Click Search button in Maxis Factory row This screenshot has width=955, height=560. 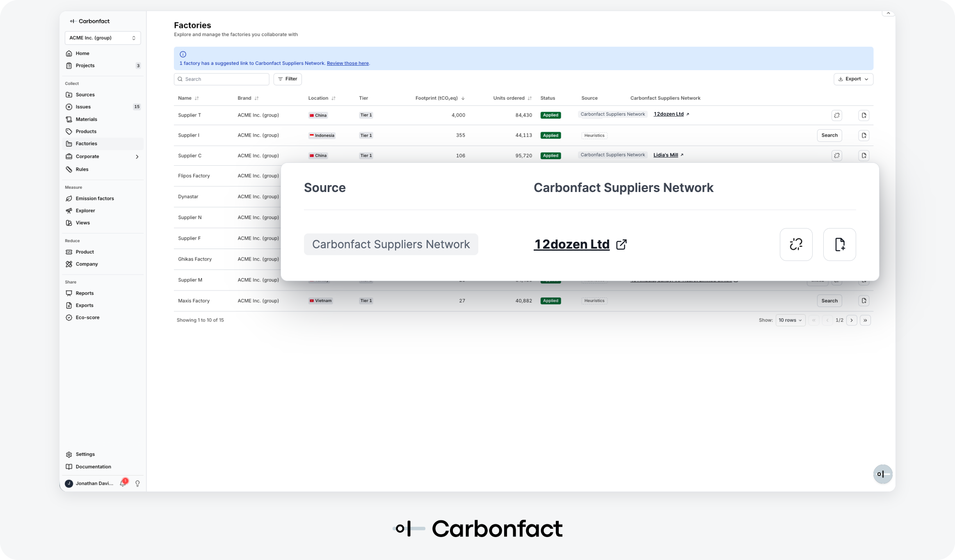coord(829,301)
